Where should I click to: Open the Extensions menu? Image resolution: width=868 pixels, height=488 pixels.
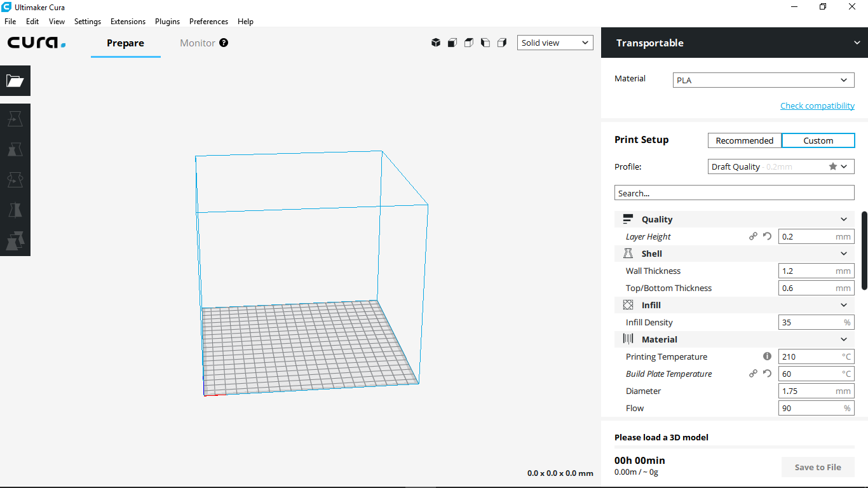(128, 21)
